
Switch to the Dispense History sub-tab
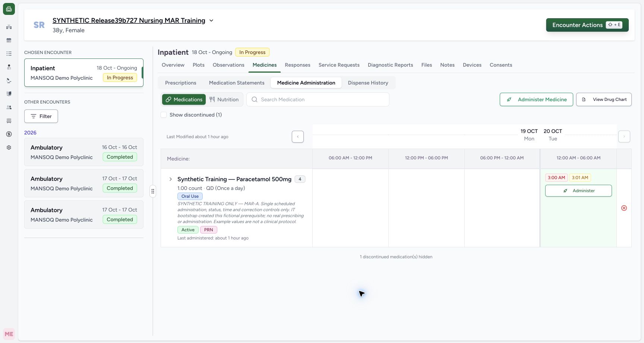[x=368, y=83]
